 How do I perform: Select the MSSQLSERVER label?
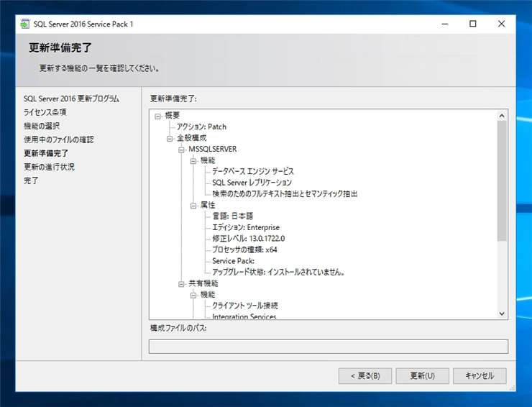(x=212, y=149)
